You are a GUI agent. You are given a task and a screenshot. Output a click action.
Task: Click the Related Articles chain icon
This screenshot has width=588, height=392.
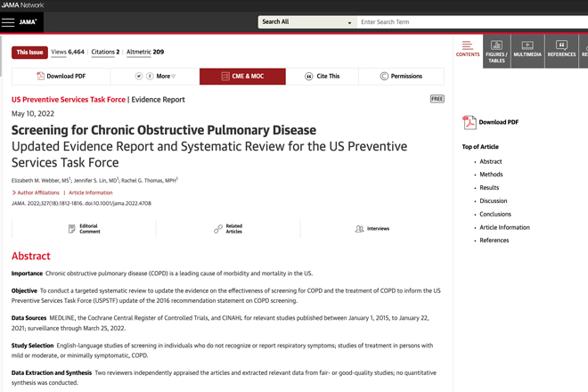[x=218, y=229]
